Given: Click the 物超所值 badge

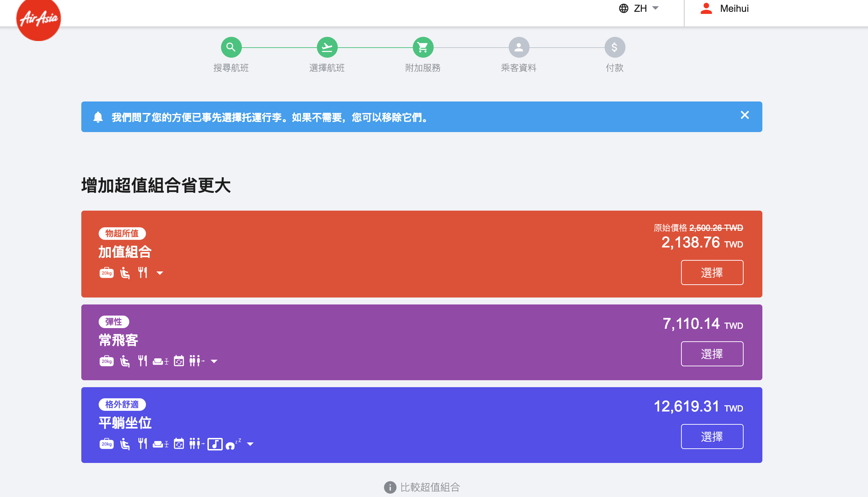Looking at the screenshot, I should (122, 233).
